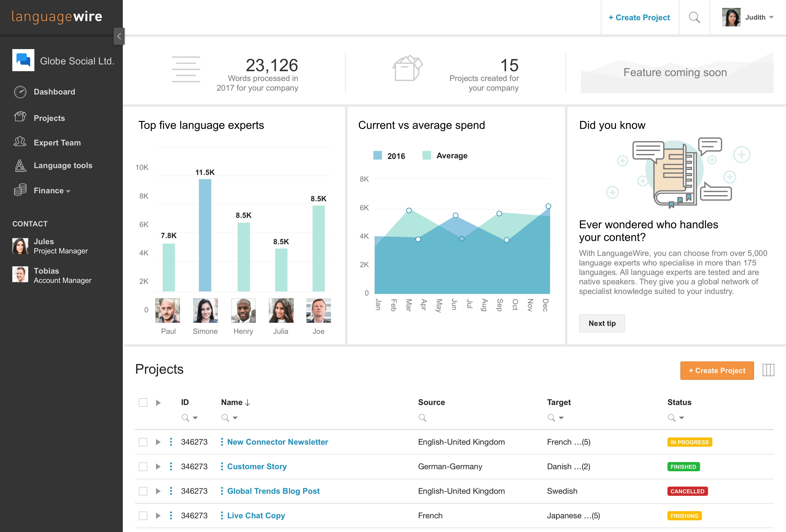Click the search magnifier icon in header
The width and height of the screenshot is (786, 532).
pyautogui.click(x=694, y=17)
